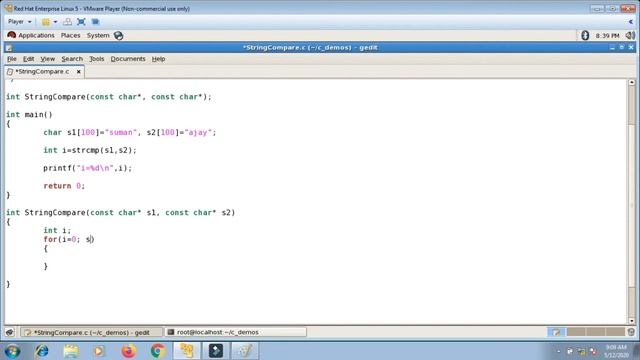
Task: Open gedit Edit menu
Action: tap(28, 59)
